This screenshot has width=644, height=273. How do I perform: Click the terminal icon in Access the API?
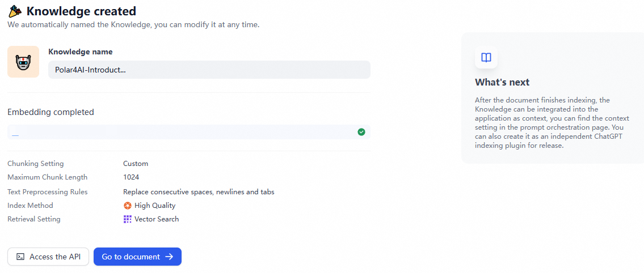[x=20, y=257]
